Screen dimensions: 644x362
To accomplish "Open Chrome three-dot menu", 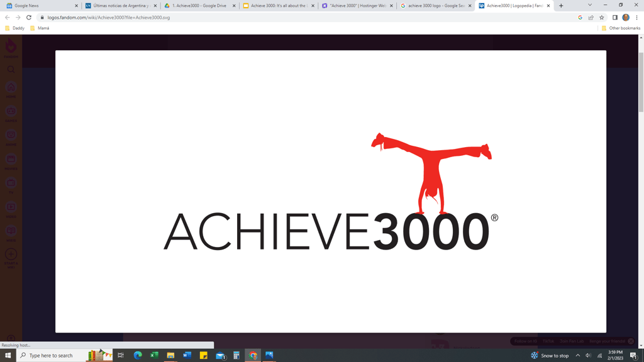I will tap(636, 17).
